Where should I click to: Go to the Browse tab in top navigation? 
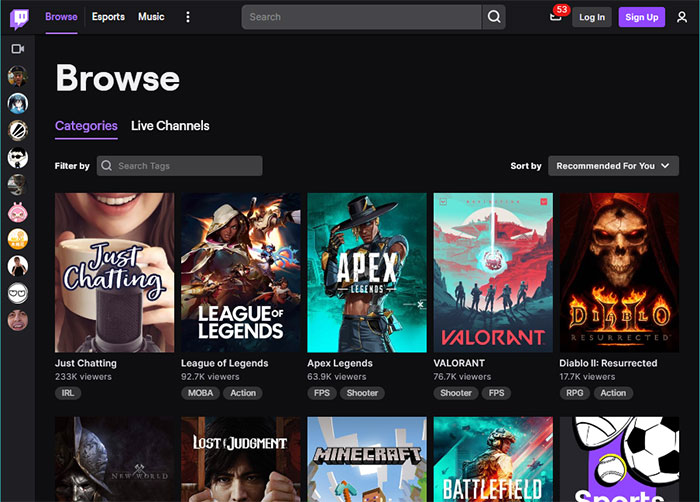pos(61,17)
